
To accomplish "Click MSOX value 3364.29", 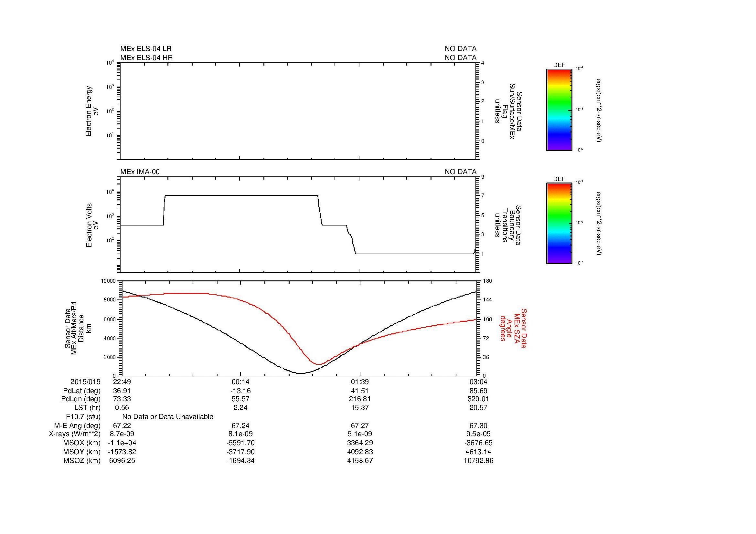I will (360, 443).
